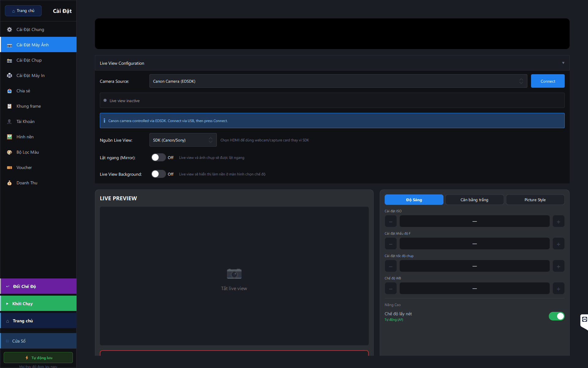Open the Khung frame icon in sidebar
The width and height of the screenshot is (588, 368).
9,106
